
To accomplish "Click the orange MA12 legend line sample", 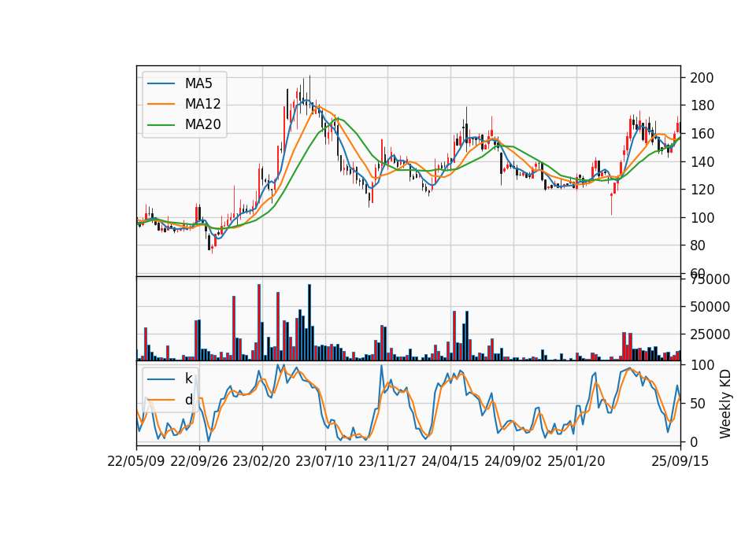I will tap(161, 104).
